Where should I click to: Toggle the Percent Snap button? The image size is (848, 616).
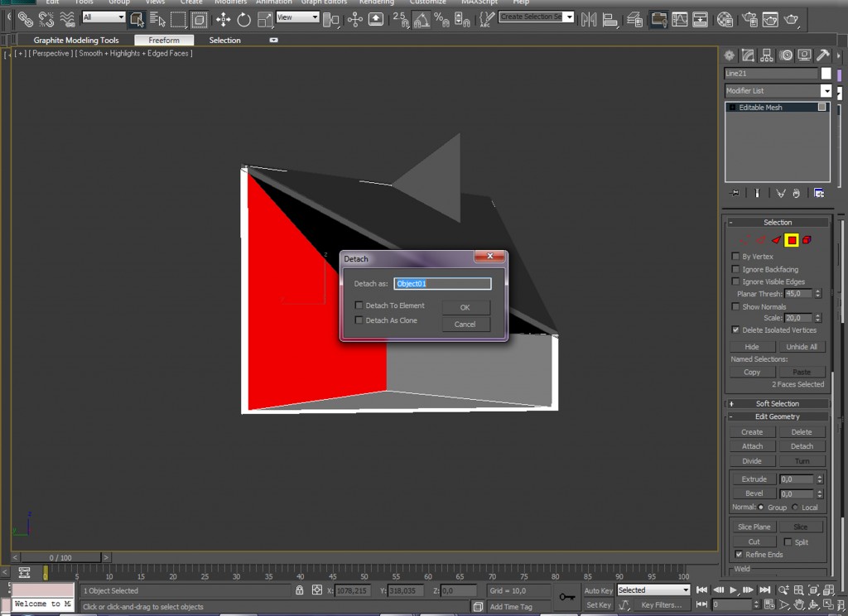tap(442, 20)
